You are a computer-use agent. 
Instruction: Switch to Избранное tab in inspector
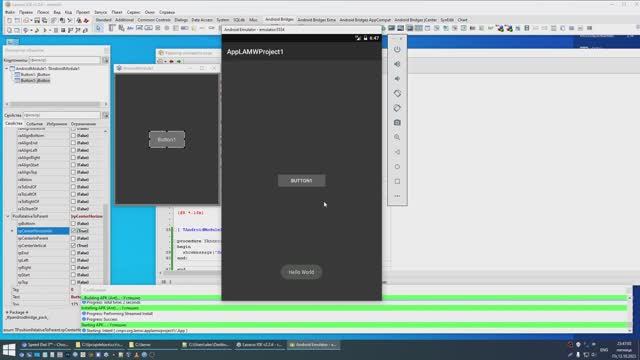tap(57, 124)
